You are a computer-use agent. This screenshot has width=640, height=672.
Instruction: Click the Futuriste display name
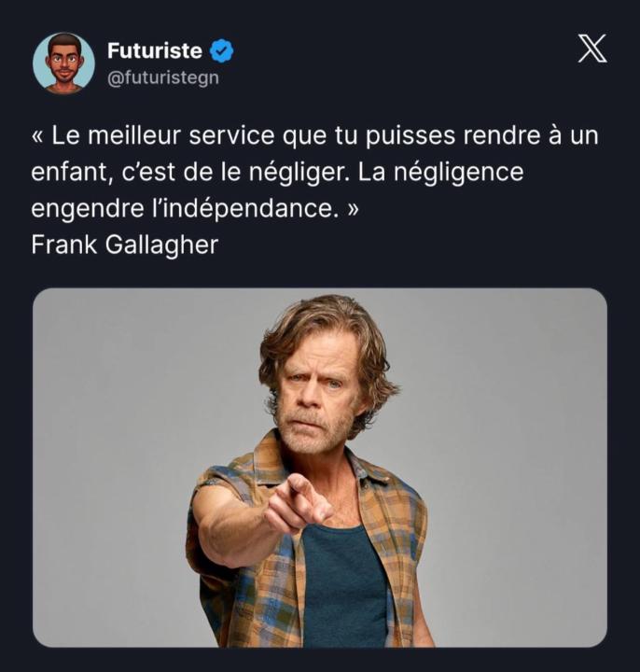point(155,51)
